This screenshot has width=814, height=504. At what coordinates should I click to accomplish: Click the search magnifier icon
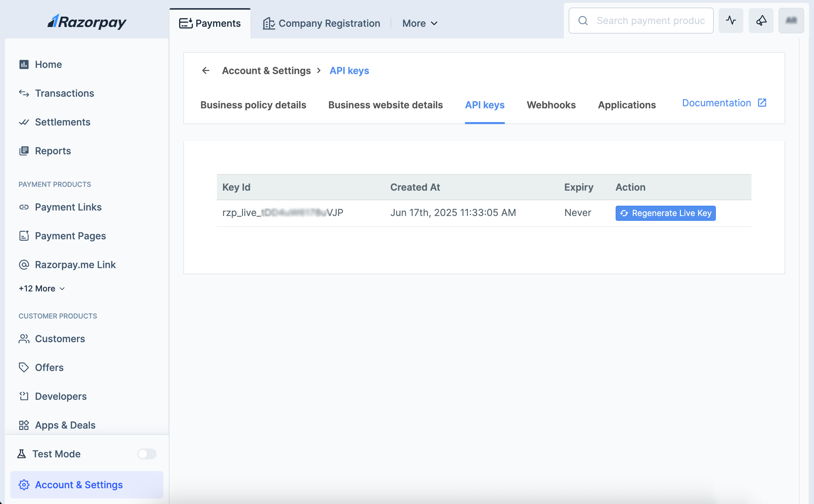click(583, 21)
